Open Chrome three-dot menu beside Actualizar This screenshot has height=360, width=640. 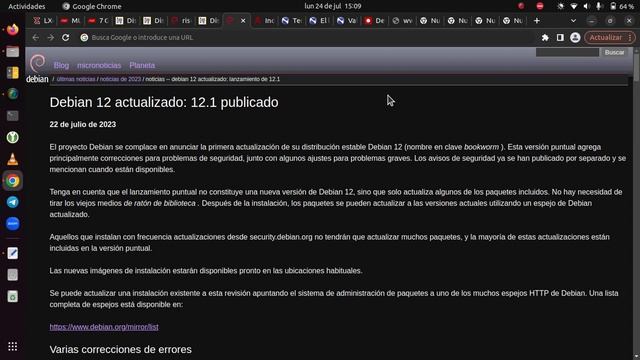click(x=630, y=38)
